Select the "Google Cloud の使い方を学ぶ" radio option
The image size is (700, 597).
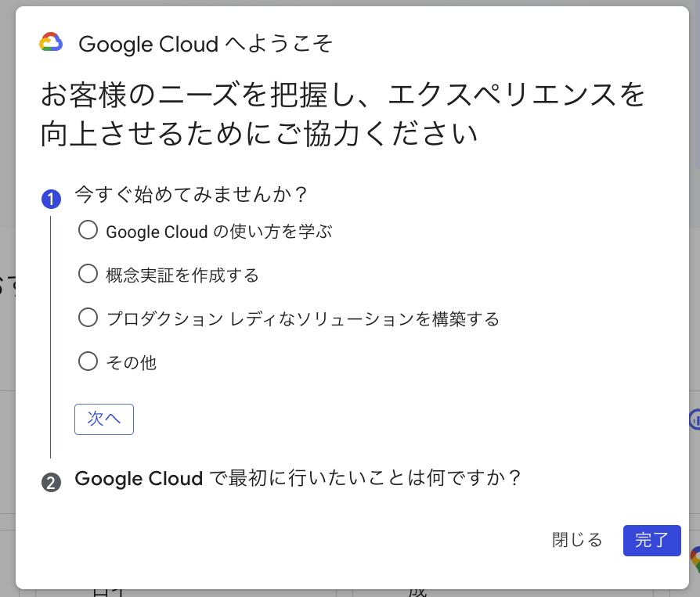(x=88, y=230)
